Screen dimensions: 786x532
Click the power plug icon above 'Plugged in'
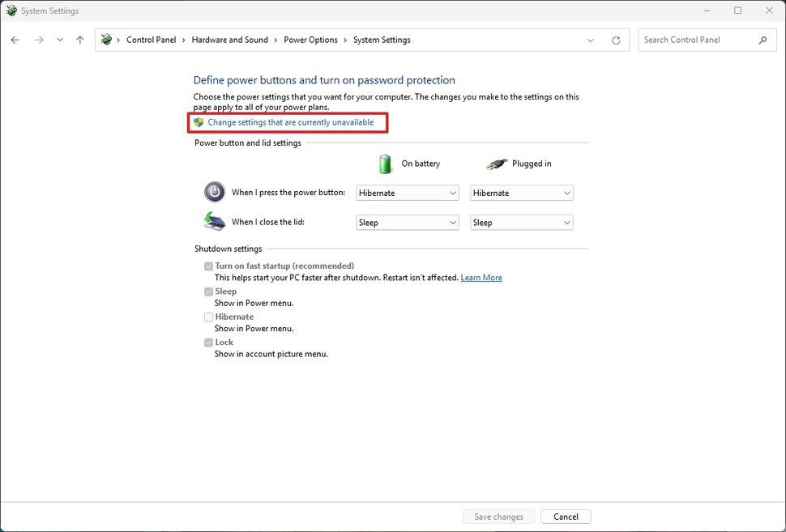pyautogui.click(x=496, y=164)
